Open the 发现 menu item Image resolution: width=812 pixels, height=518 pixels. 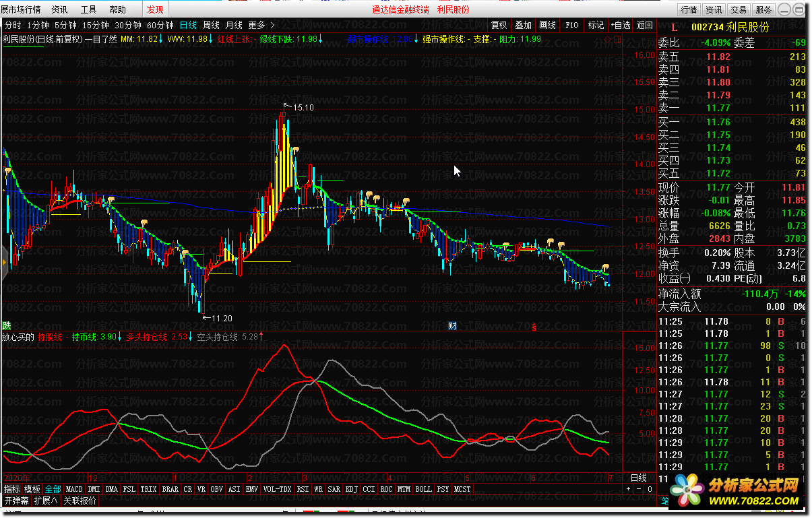[155, 9]
